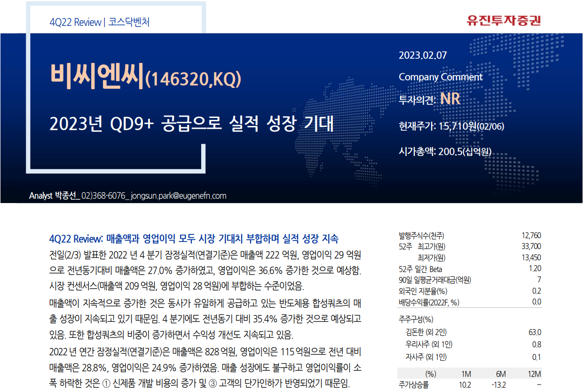Click the 주가상승률 row label
The image size is (583, 392).
(414, 384)
